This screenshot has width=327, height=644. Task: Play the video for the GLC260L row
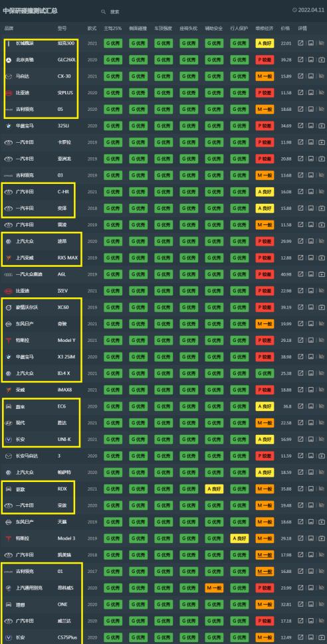[322, 60]
